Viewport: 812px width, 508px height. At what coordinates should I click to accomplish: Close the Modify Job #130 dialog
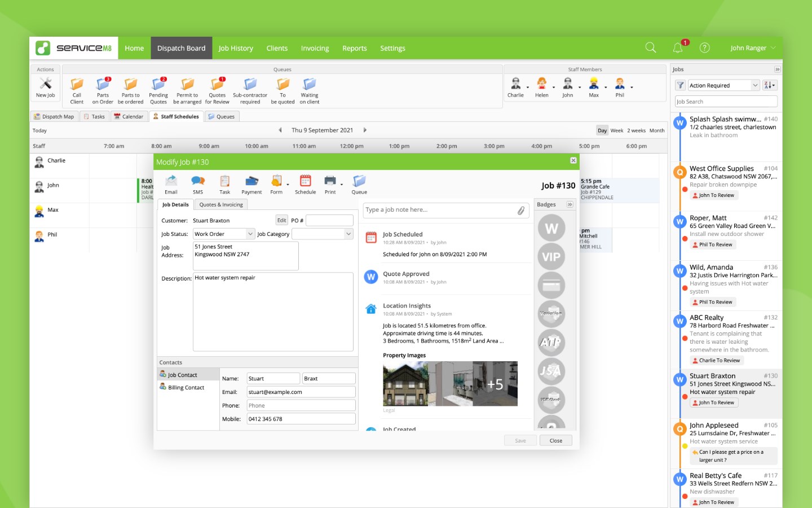pos(573,161)
